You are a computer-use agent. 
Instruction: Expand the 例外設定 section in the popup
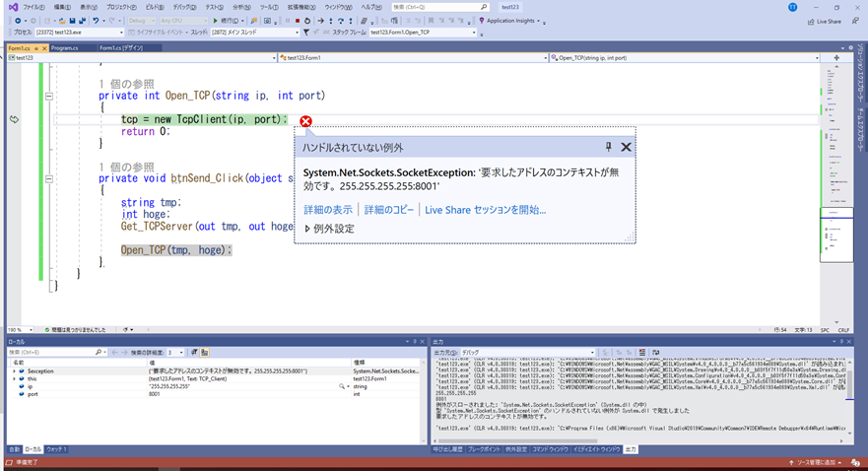point(307,229)
